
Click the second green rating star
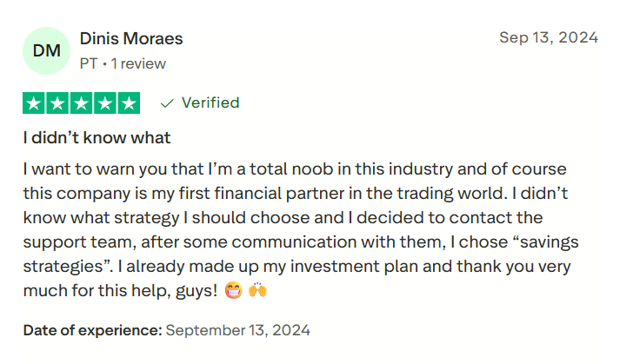[x=57, y=103]
